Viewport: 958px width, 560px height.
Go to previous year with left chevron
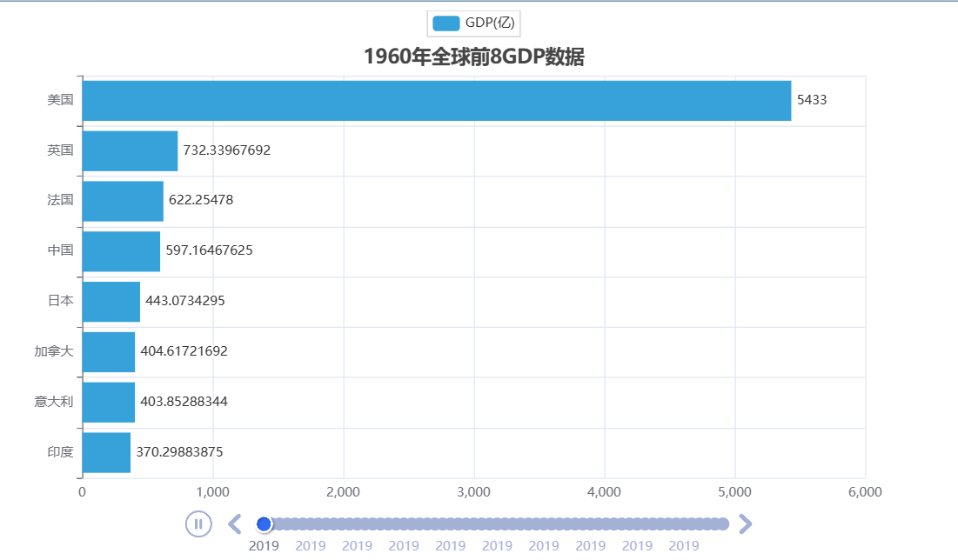click(234, 523)
